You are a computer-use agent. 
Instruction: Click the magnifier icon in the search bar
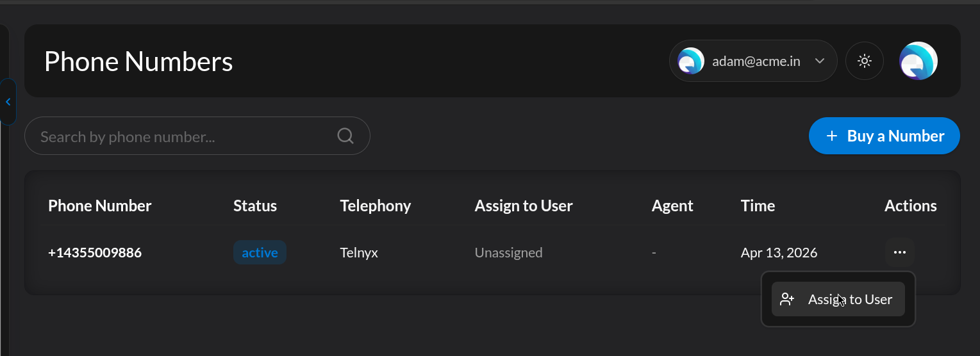tap(345, 136)
